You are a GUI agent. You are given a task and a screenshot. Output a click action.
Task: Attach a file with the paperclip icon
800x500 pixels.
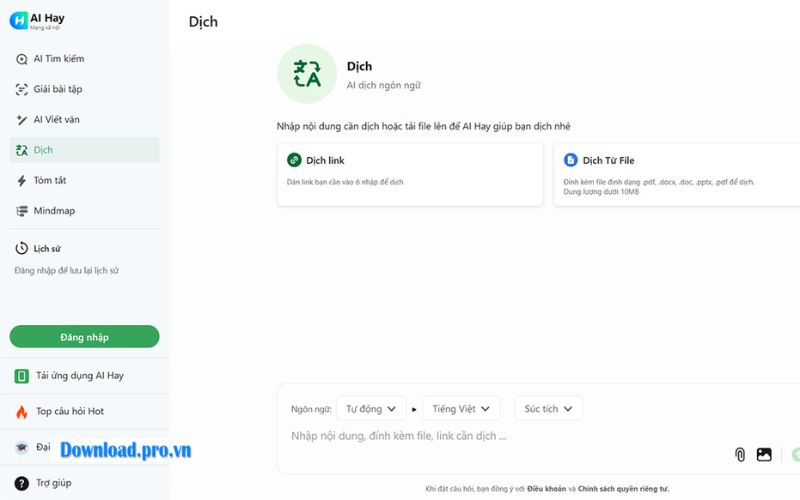(740, 454)
